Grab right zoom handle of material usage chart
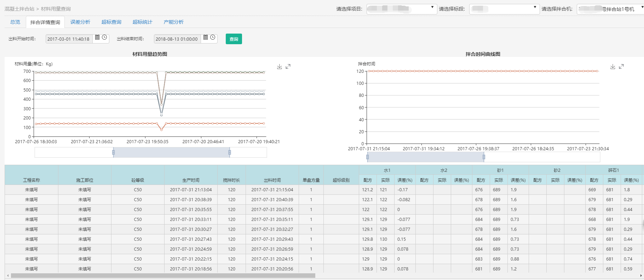Viewport: 644px width, 280px height. 230,152
